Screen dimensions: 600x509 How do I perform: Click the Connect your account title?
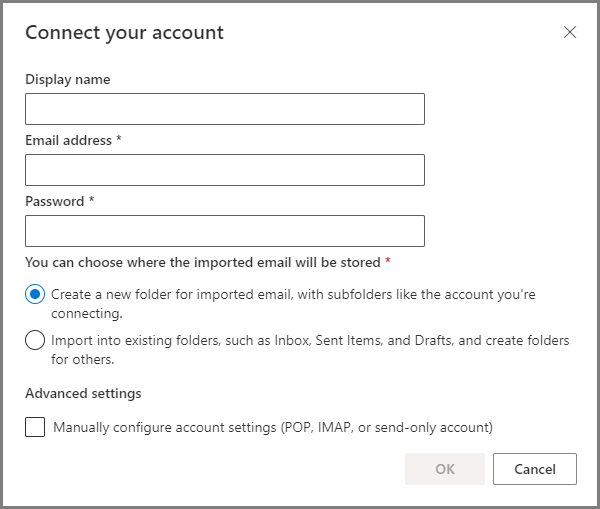[124, 33]
